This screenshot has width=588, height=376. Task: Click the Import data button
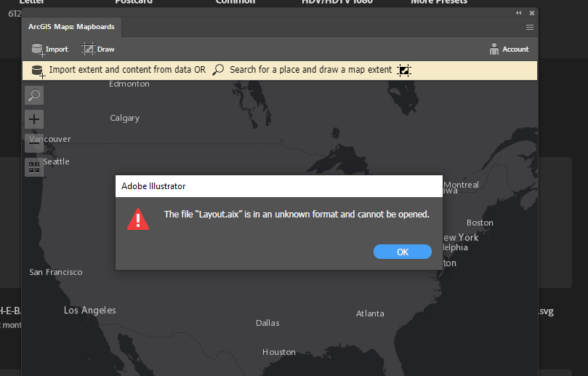pos(49,49)
